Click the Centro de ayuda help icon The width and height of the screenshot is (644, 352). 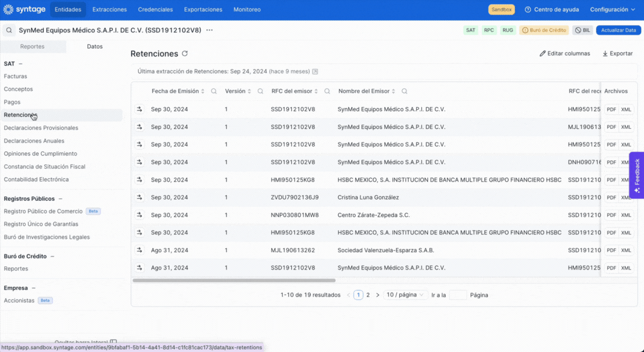[528, 10]
